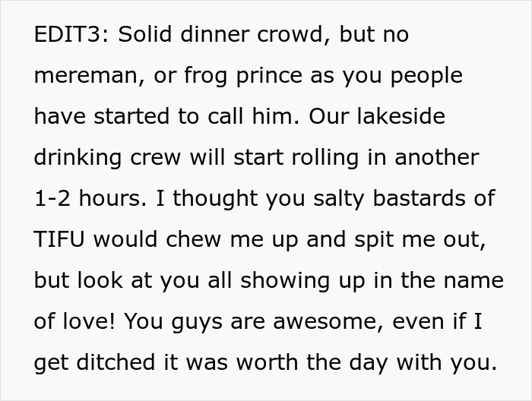Click the word "people"
This screenshot has width=532, height=401.
pyautogui.click(x=425, y=77)
